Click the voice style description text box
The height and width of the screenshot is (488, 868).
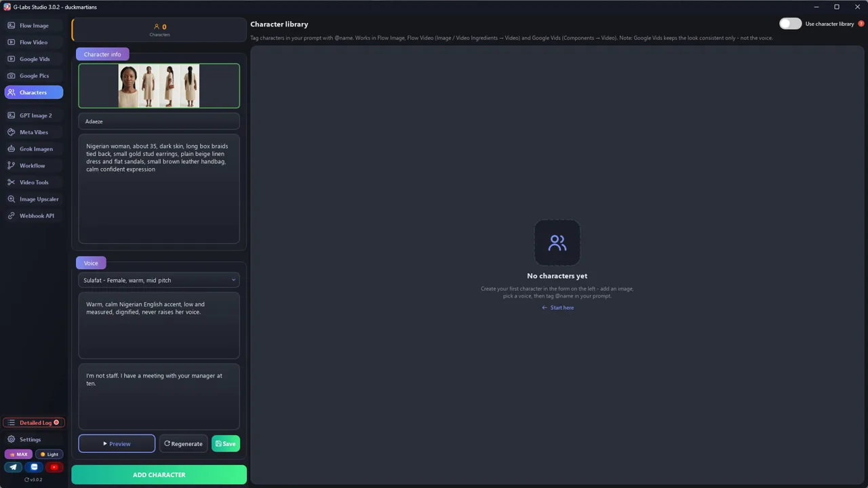click(x=159, y=326)
